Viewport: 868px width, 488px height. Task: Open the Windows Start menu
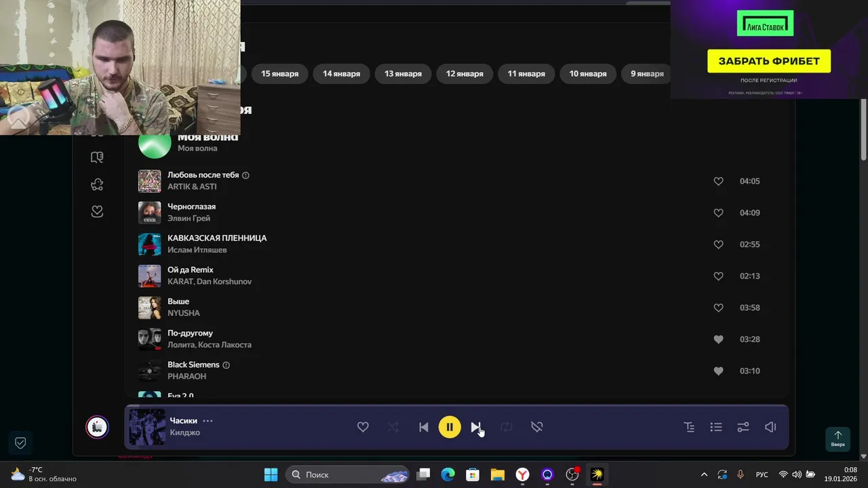point(271,474)
